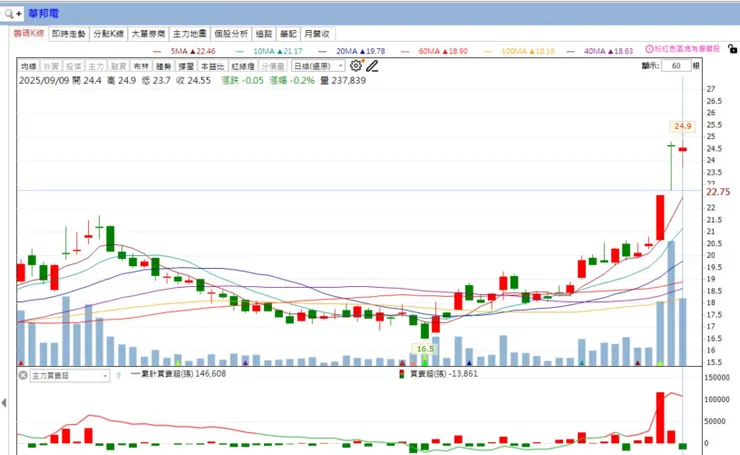Open chart settings gear icon

(356, 66)
